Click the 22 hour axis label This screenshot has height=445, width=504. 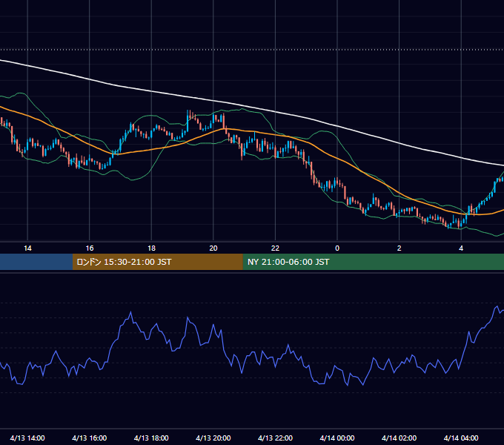(275, 248)
